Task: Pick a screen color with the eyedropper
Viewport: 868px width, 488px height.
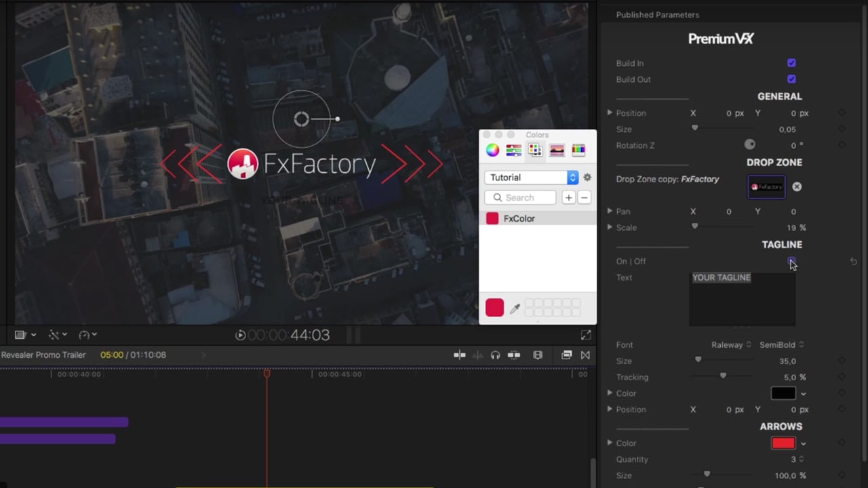Action: pos(515,308)
